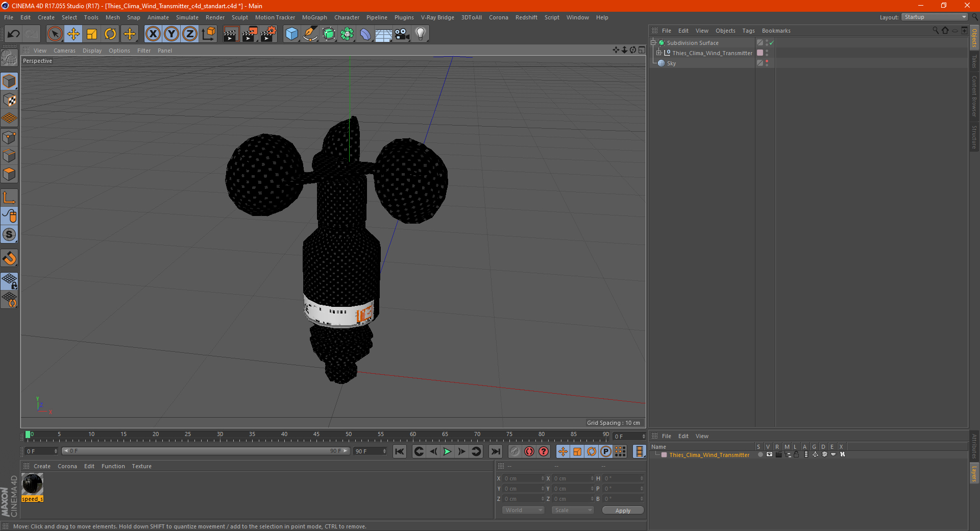Screen dimensions: 980x531
Task: Open the MoGraph menu
Action: [314, 17]
